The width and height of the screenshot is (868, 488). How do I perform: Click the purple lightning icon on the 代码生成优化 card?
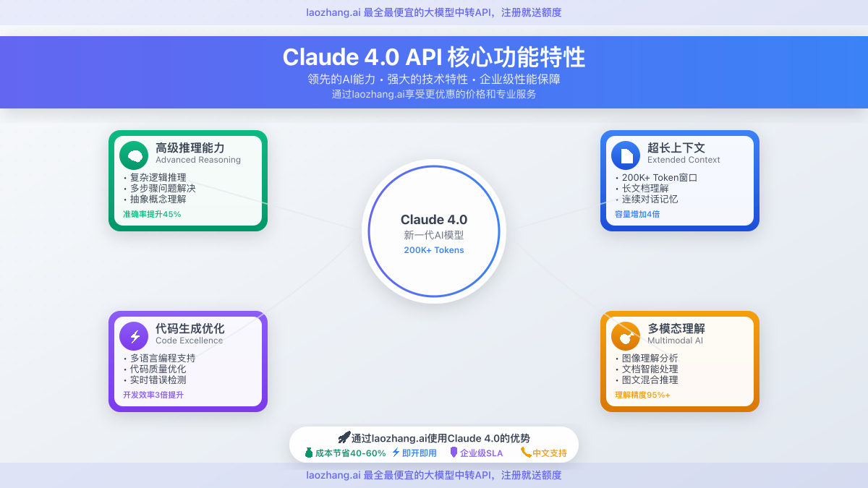134,336
